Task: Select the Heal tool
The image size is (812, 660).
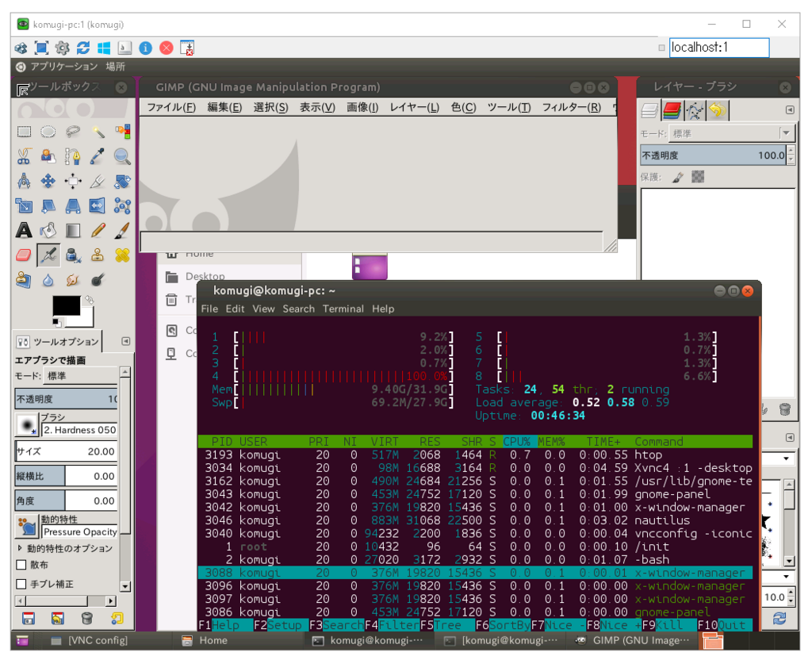Action: point(122,255)
